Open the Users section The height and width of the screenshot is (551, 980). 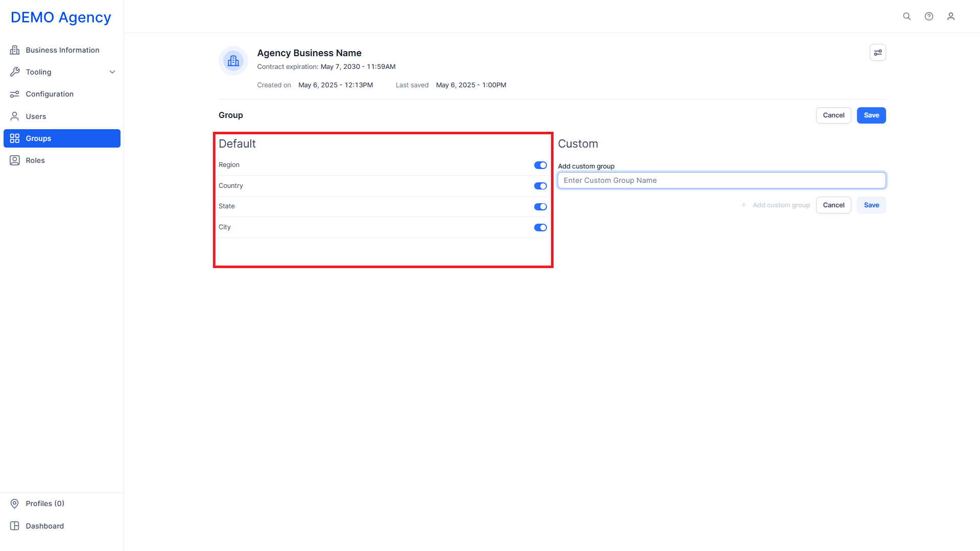(62, 116)
